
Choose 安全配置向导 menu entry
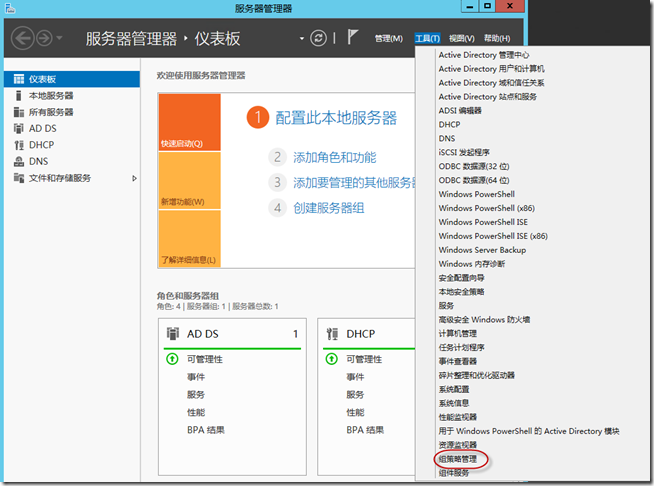tap(461, 278)
